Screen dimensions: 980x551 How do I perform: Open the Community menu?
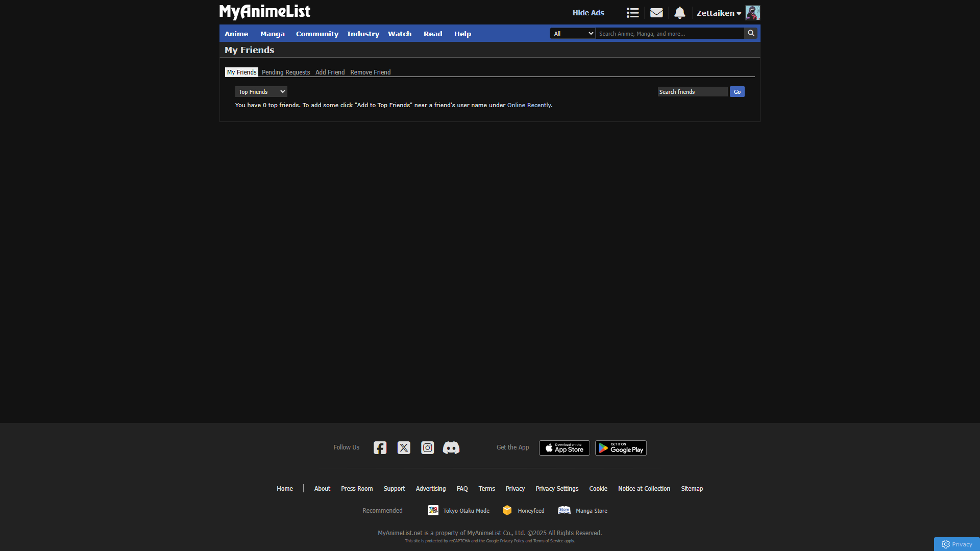pos(317,34)
